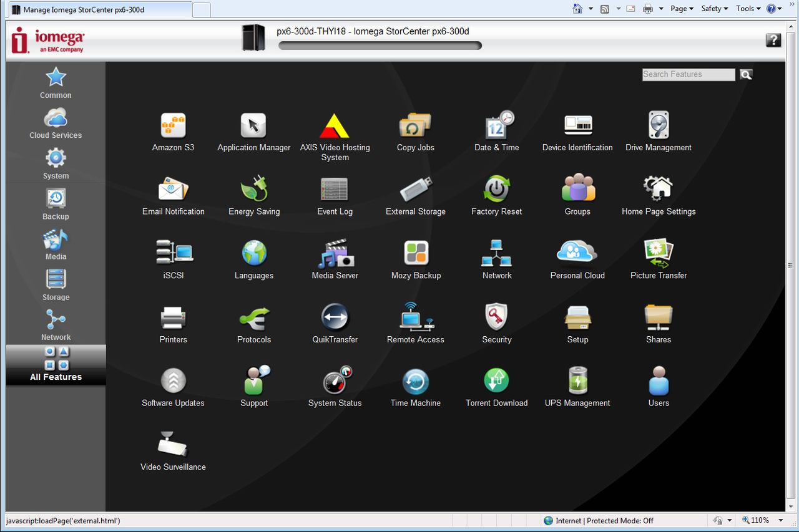This screenshot has width=799, height=532.
Task: Open Mozy Backup
Action: coord(416,260)
